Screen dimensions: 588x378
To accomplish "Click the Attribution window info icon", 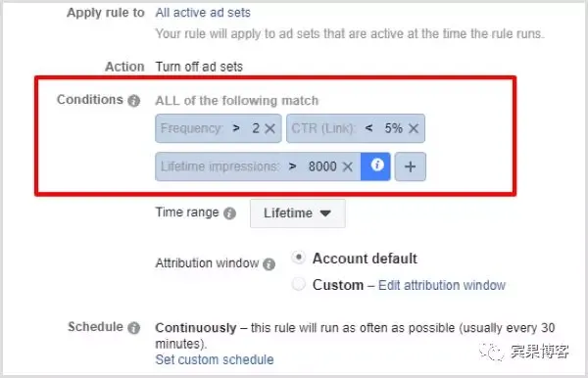I will [x=269, y=264].
